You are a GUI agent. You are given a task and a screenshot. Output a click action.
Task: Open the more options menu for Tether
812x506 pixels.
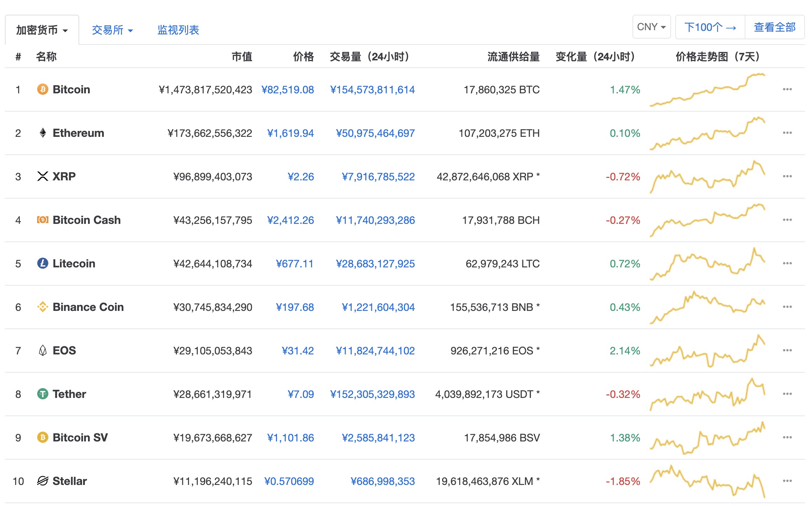pyautogui.click(x=787, y=394)
